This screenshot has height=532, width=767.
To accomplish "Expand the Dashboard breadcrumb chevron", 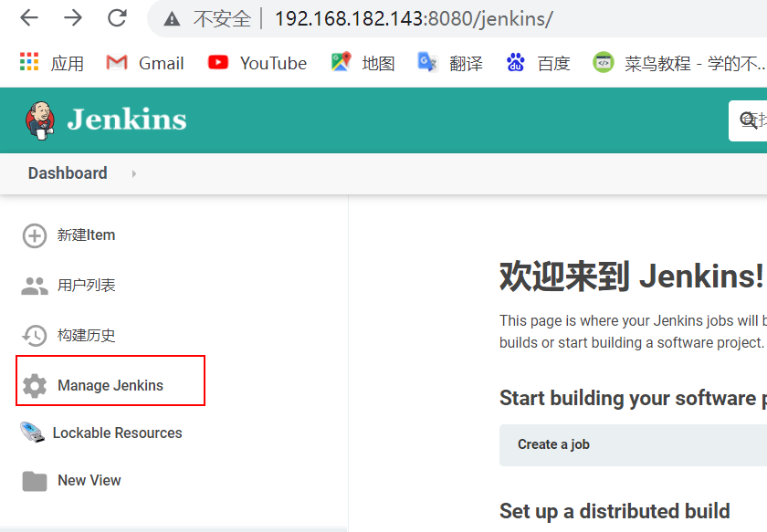I will [x=133, y=172].
